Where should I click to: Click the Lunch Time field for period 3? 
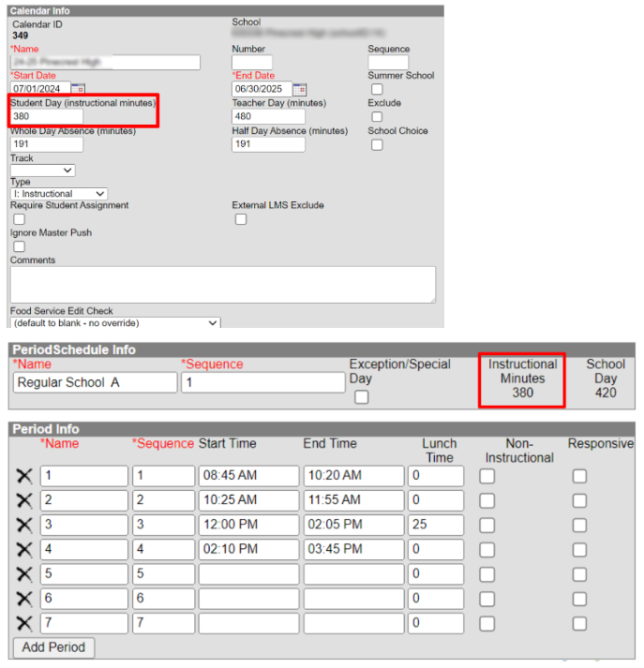coord(435,525)
